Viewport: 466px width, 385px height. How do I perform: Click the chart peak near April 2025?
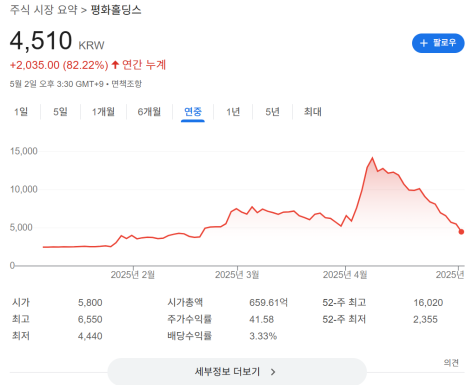click(x=372, y=158)
